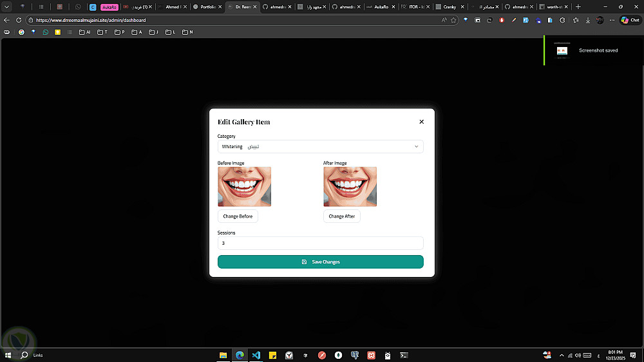This screenshot has width=644, height=362.
Task: Open the browser Downloads icon
Action: pos(588,20)
